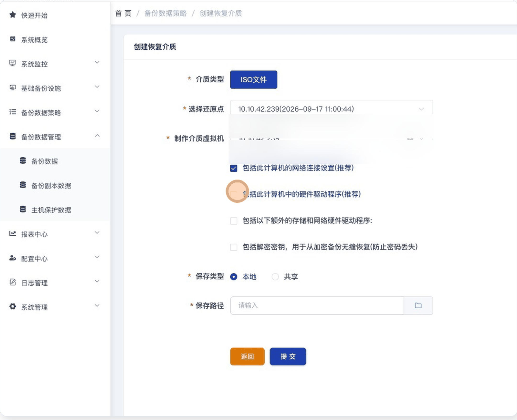Expand 基础备份设施 menu chevron

pyautogui.click(x=97, y=87)
